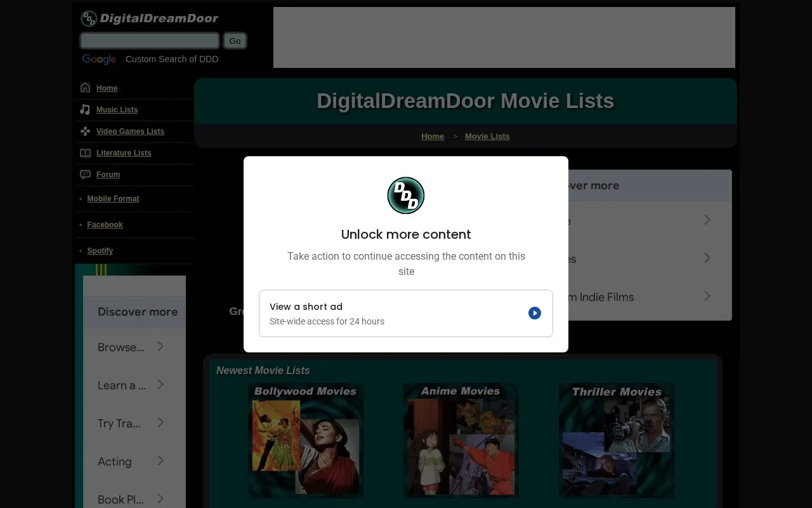Open the Mobile Format link
Viewport: 812px width, 508px height.
point(113,199)
